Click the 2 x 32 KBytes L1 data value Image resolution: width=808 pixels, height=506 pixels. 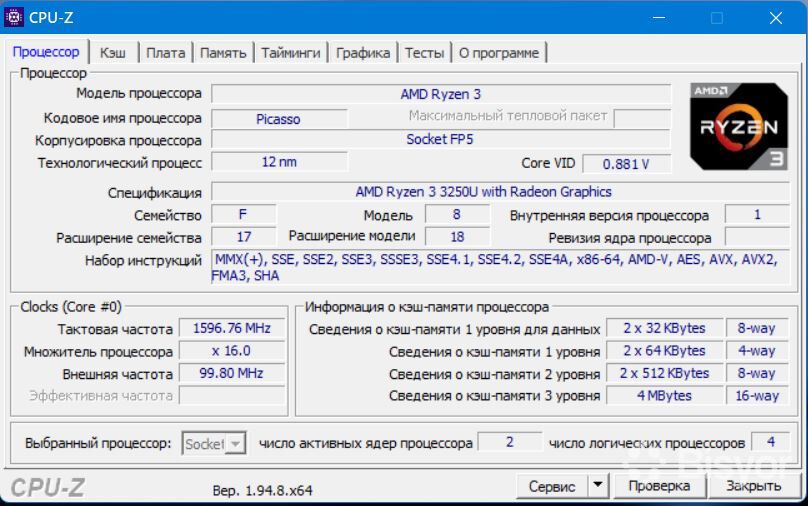pyautogui.click(x=664, y=328)
